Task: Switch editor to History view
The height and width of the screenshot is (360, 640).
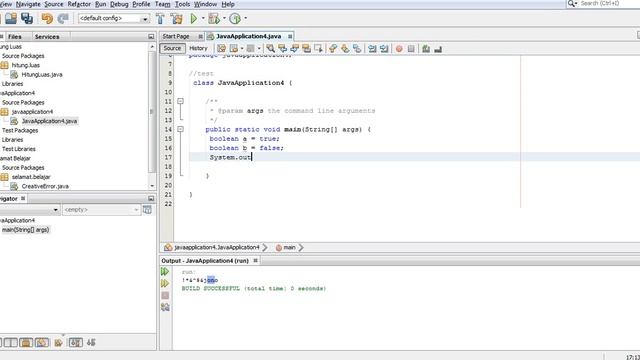Action: pyautogui.click(x=198, y=48)
